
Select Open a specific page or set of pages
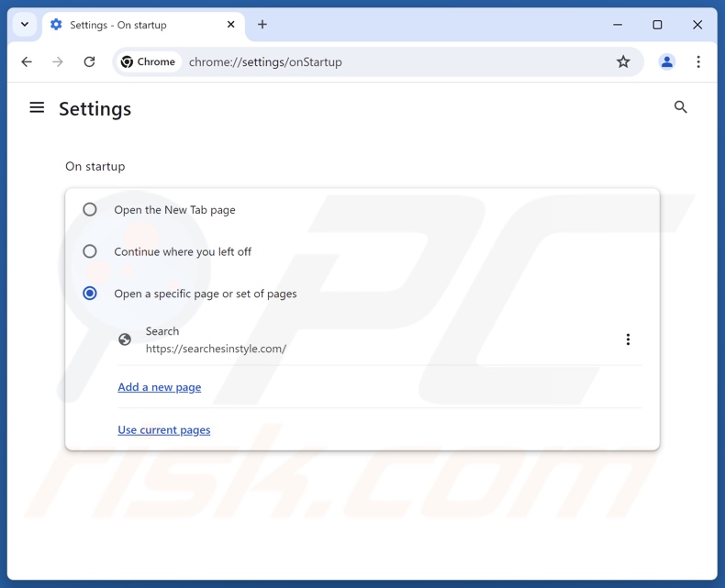point(90,294)
